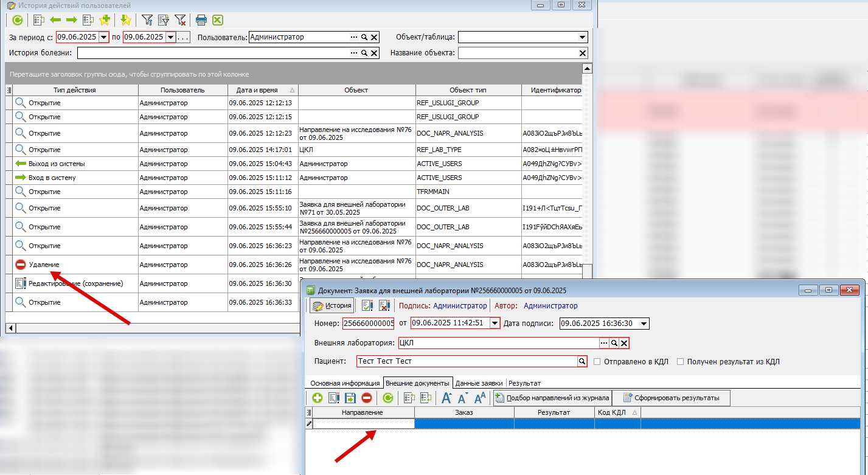868x475 pixels.
Task: Open the Объект/таблица dropdown
Action: click(583, 37)
